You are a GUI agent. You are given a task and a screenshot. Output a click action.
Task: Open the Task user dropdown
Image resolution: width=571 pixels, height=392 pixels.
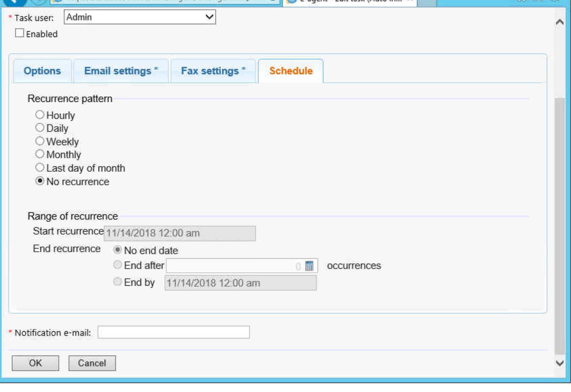(140, 17)
